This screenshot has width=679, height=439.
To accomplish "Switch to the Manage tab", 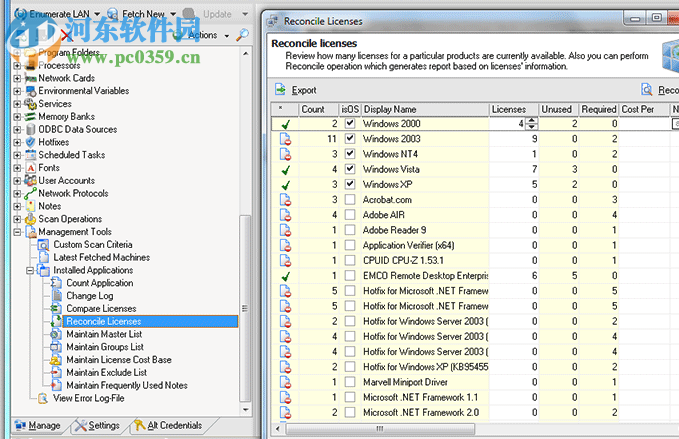I will pyautogui.click(x=38, y=426).
